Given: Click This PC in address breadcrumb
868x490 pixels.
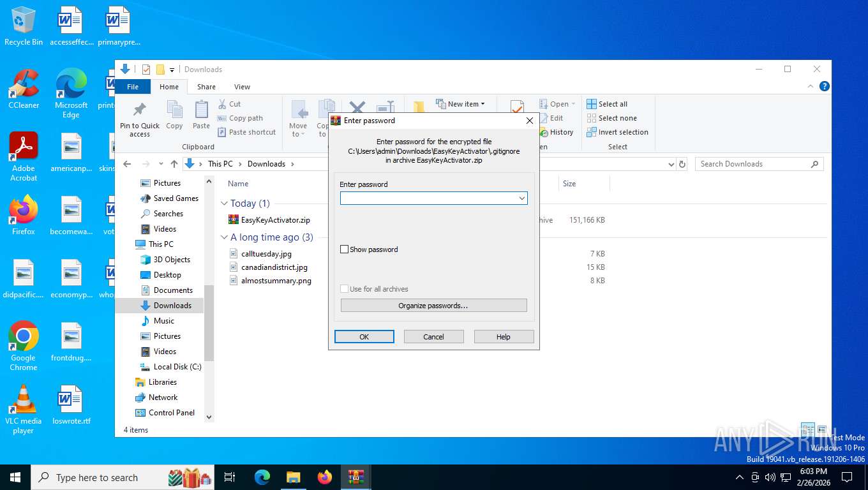Looking at the screenshot, I should [220, 164].
